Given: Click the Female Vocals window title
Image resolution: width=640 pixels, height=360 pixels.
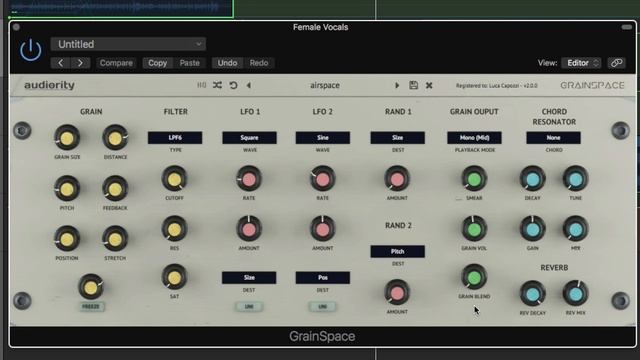Looking at the screenshot, I should click(320, 27).
